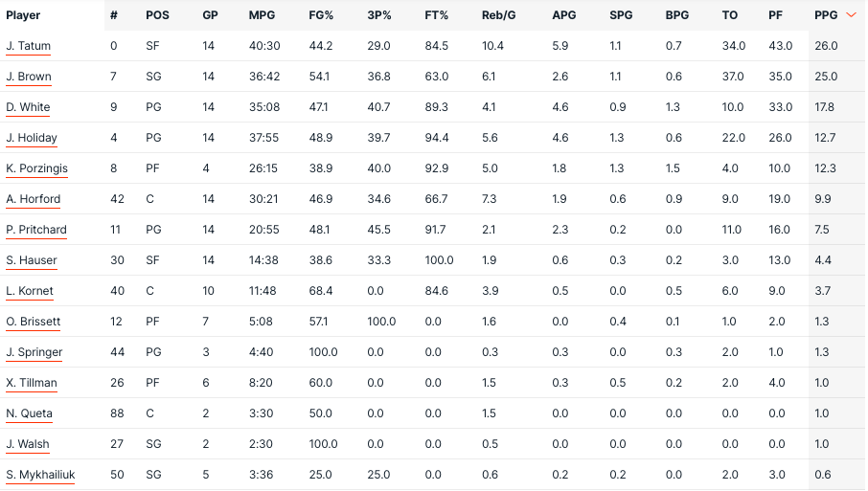Click K. Porzingis name link
Screen dimensions: 868x491
(36, 168)
